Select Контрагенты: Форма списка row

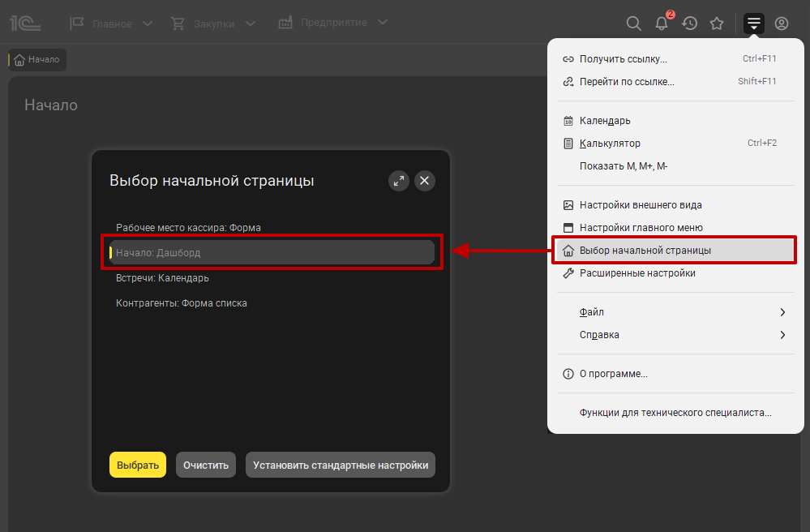(272, 303)
